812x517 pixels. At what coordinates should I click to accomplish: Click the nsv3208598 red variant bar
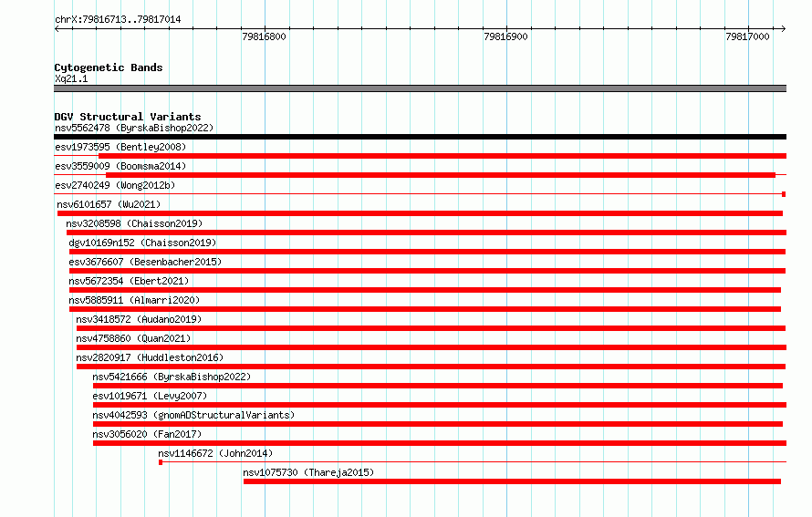pyautogui.click(x=426, y=233)
